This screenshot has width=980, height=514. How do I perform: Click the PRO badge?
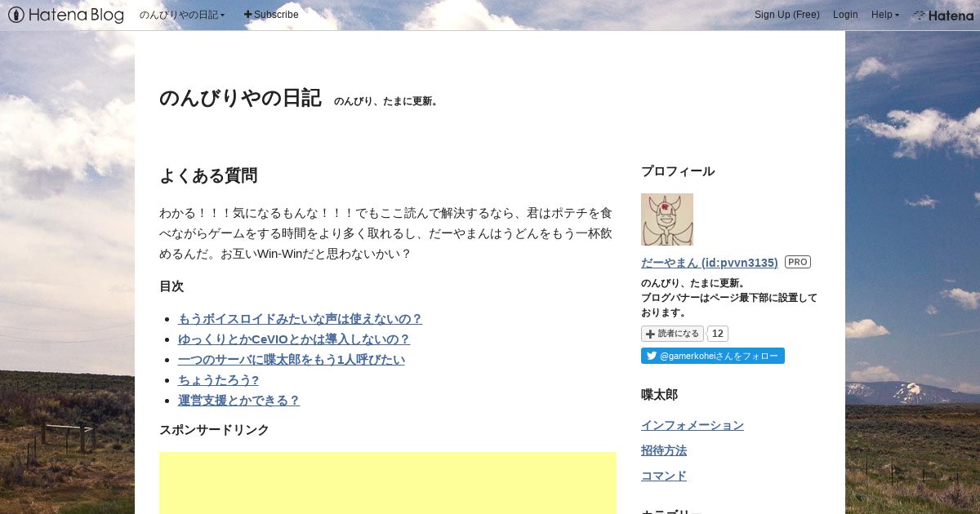click(x=798, y=262)
